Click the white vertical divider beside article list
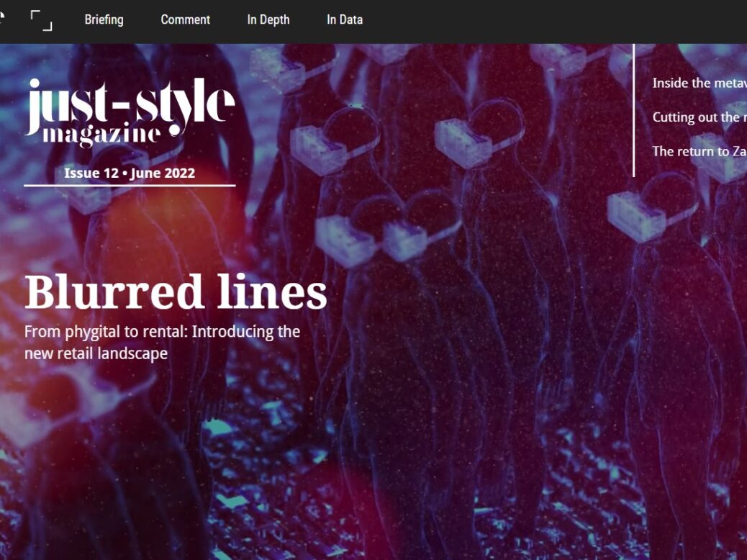This screenshot has height=560, width=747. pyautogui.click(x=633, y=110)
